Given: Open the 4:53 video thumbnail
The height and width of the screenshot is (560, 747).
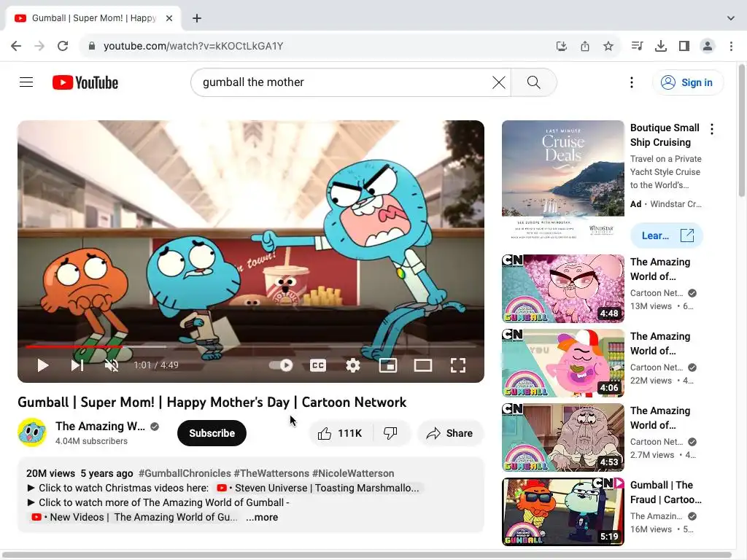Looking at the screenshot, I should click(x=563, y=437).
